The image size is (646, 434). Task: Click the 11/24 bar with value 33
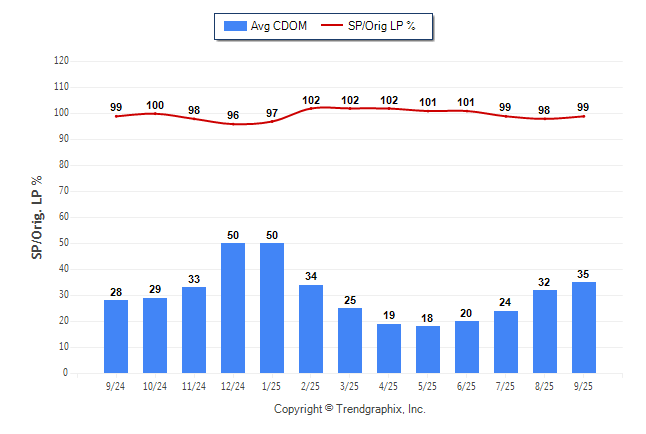click(x=194, y=330)
